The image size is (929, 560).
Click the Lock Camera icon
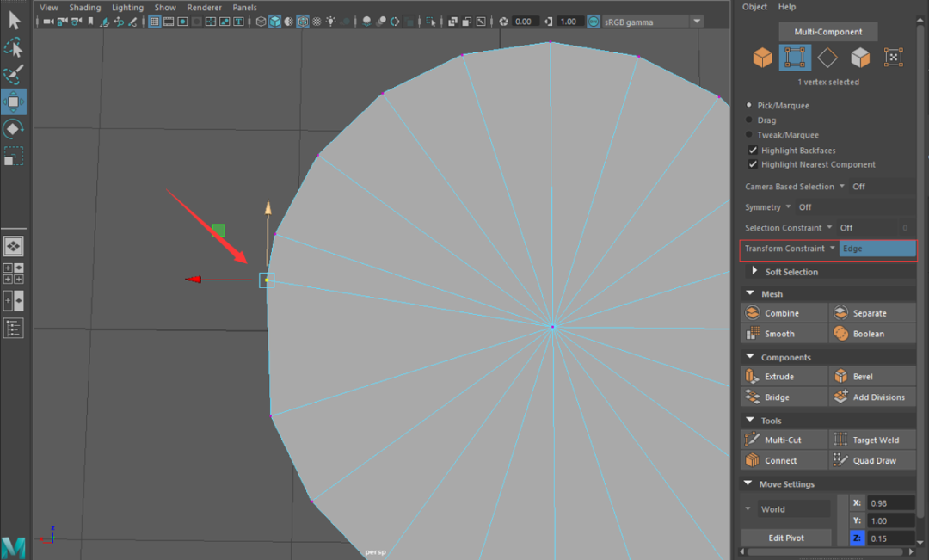62,22
